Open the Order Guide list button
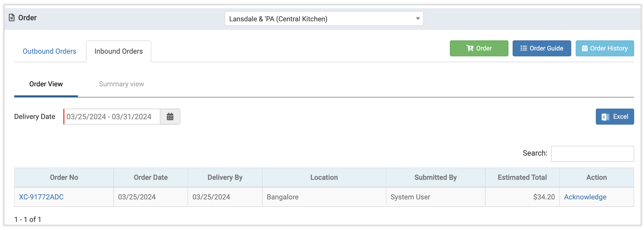The image size is (644, 230). point(542,48)
